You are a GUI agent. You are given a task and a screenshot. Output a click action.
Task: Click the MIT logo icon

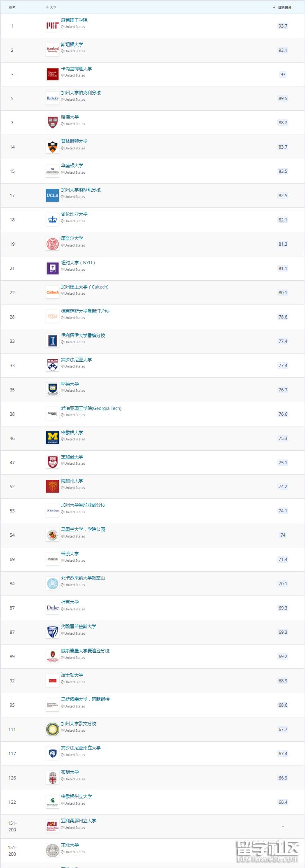click(x=52, y=26)
